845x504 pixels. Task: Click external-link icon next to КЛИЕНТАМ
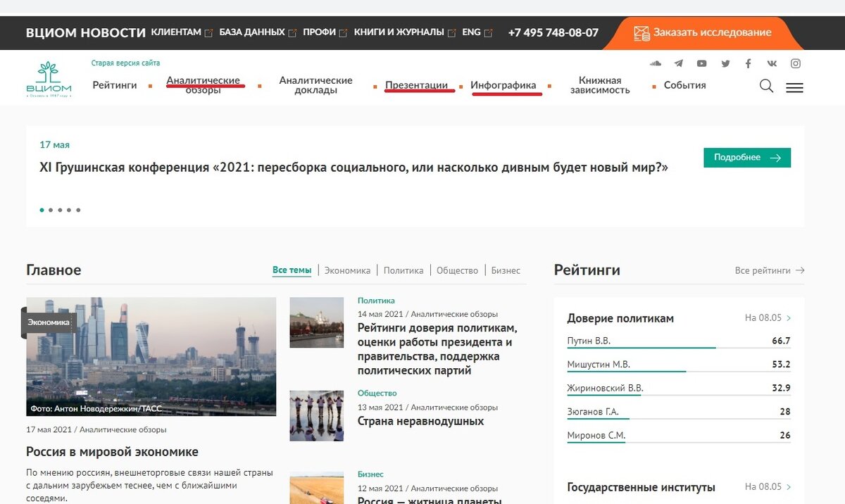click(x=208, y=33)
